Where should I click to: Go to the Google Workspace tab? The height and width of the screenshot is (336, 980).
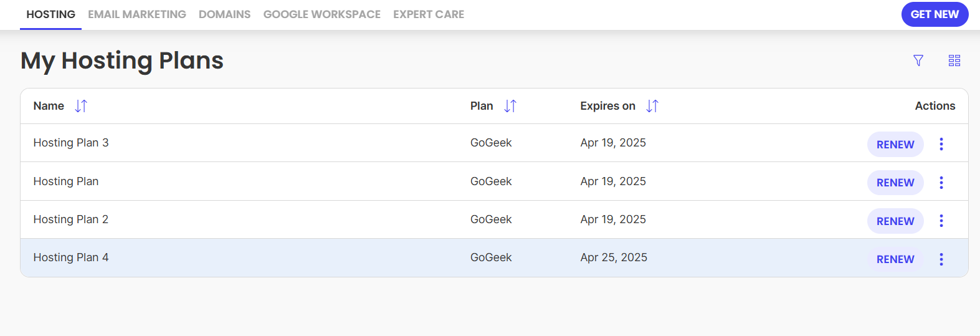click(x=321, y=14)
